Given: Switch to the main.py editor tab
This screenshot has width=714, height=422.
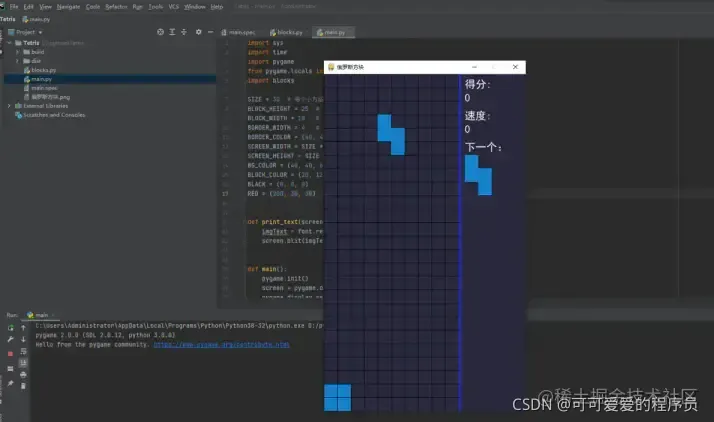Looking at the screenshot, I should [333, 32].
